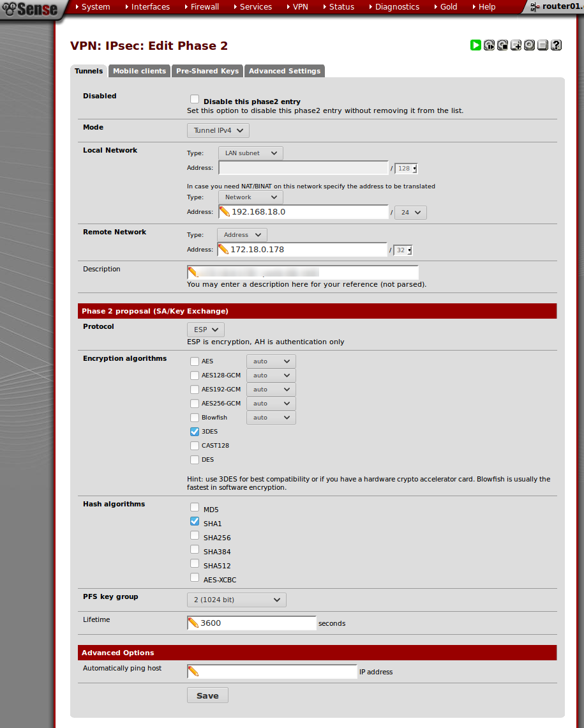Open the System menu
584x728 pixels.
tap(93, 7)
